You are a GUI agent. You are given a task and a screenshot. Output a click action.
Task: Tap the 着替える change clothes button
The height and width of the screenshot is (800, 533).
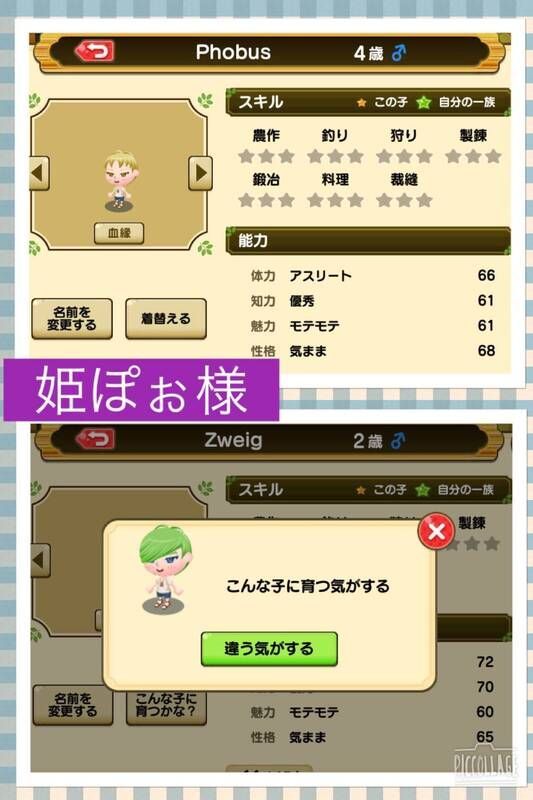pyautogui.click(x=166, y=319)
